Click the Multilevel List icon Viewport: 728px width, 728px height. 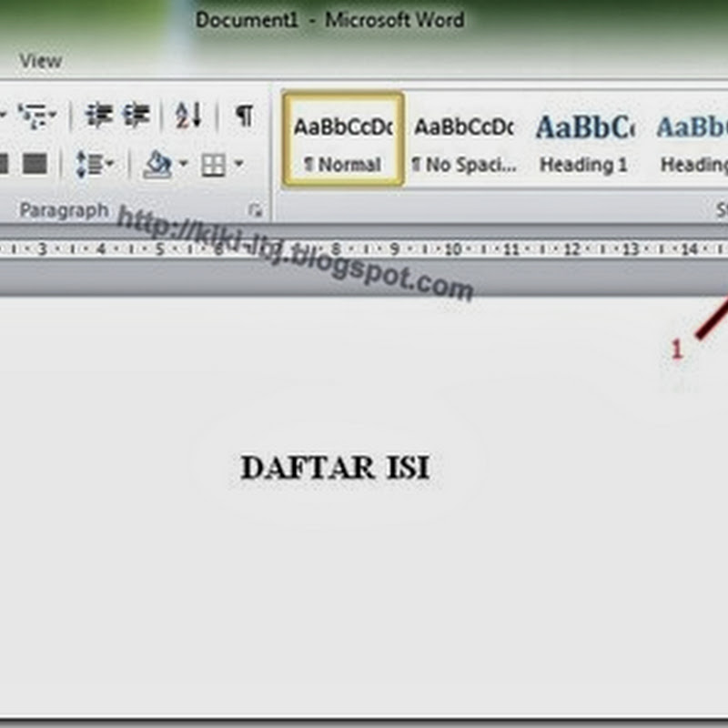(x=31, y=116)
